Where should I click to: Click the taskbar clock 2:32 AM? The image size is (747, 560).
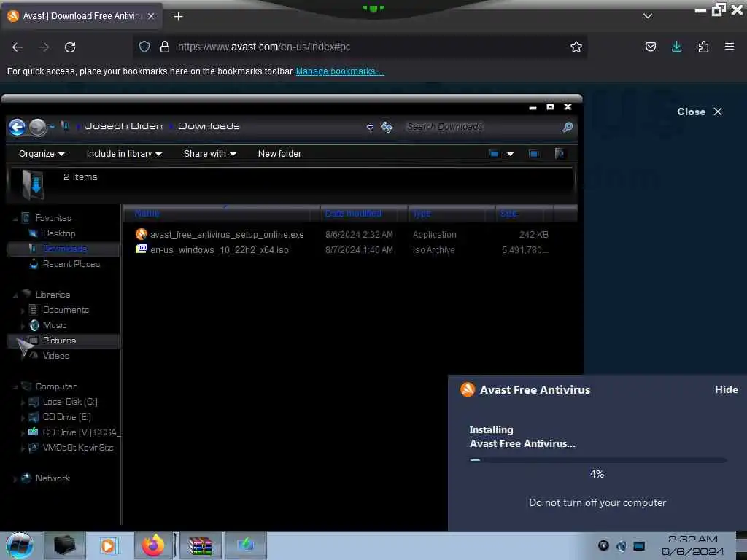[x=692, y=539]
